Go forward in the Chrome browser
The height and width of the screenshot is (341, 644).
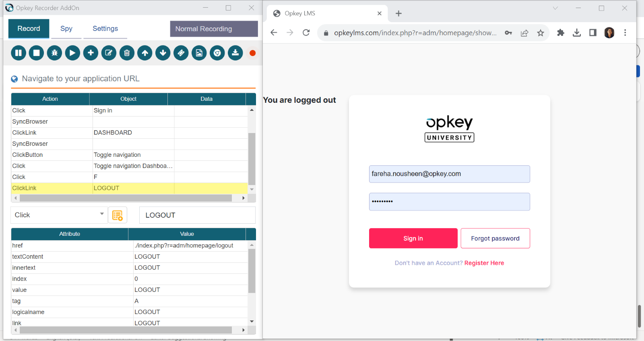(x=290, y=33)
